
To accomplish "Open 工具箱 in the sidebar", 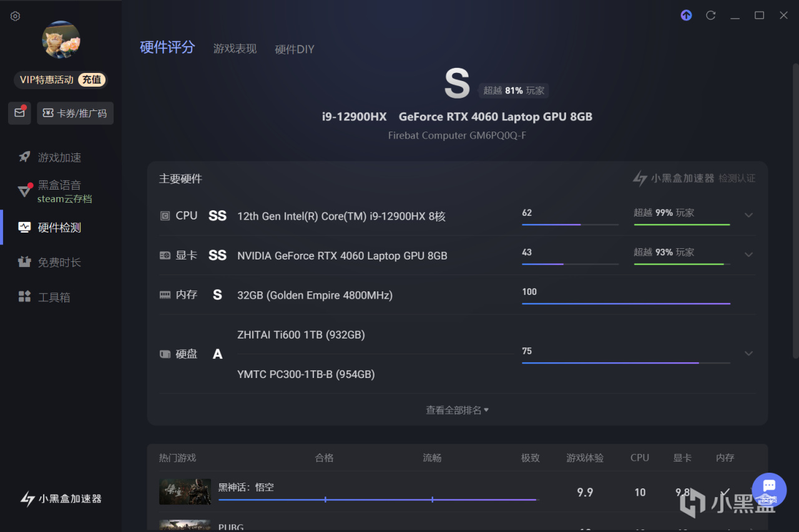I will pyautogui.click(x=54, y=297).
